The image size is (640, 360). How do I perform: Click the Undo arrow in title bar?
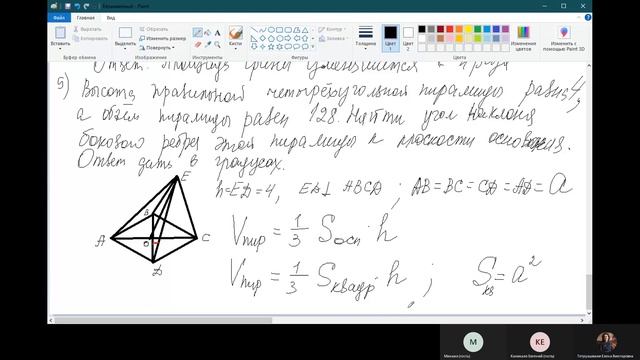(x=77, y=6)
